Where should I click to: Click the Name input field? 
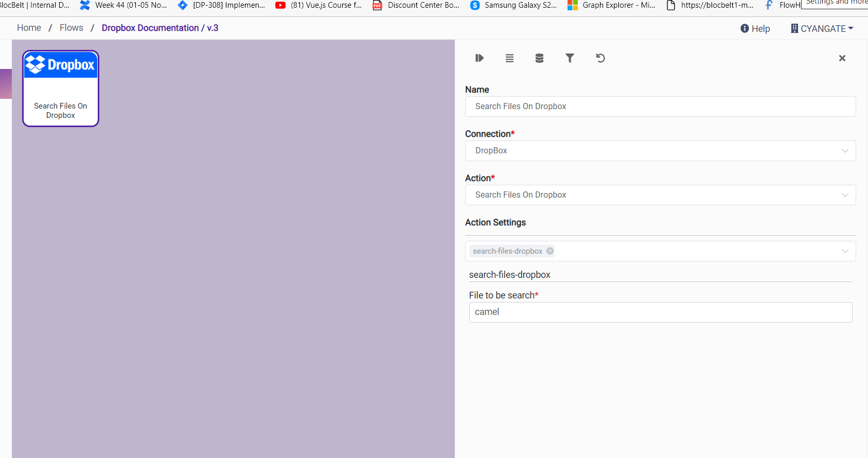[660, 107]
